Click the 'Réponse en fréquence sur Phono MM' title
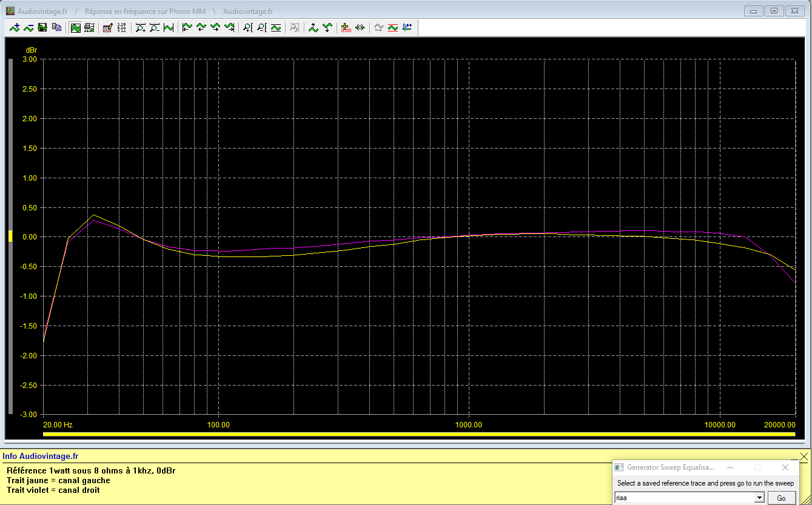This screenshot has height=505, width=812. click(145, 12)
